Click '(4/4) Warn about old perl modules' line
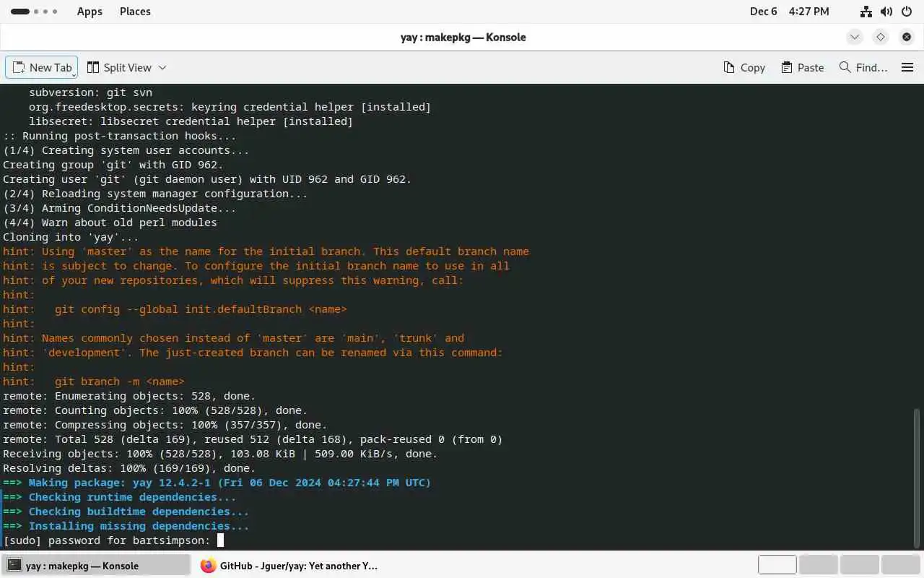The width and height of the screenshot is (924, 578). [110, 223]
